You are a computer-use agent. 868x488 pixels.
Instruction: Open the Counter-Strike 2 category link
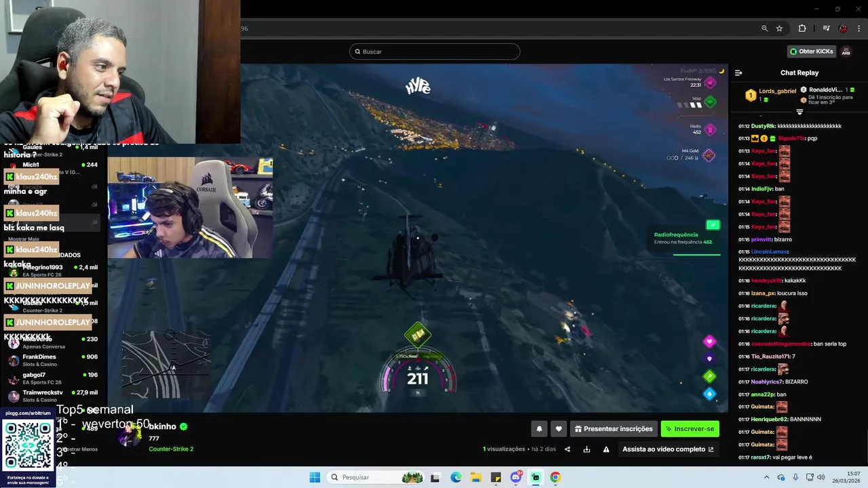point(171,449)
